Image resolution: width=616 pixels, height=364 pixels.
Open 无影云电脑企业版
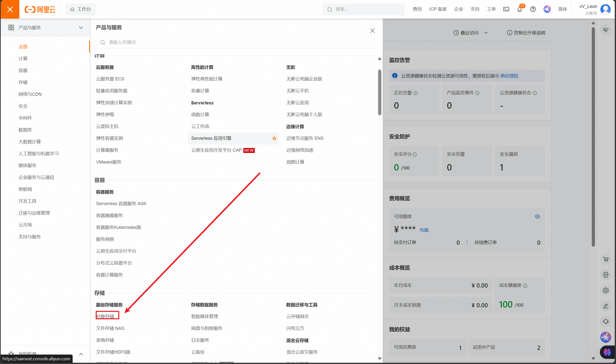304,79
